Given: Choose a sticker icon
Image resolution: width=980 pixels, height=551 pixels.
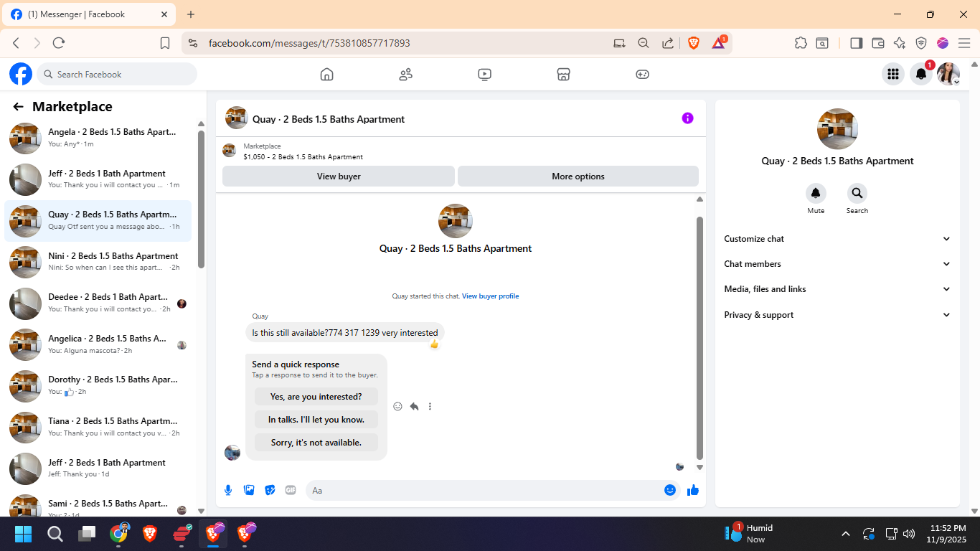Looking at the screenshot, I should click(270, 490).
